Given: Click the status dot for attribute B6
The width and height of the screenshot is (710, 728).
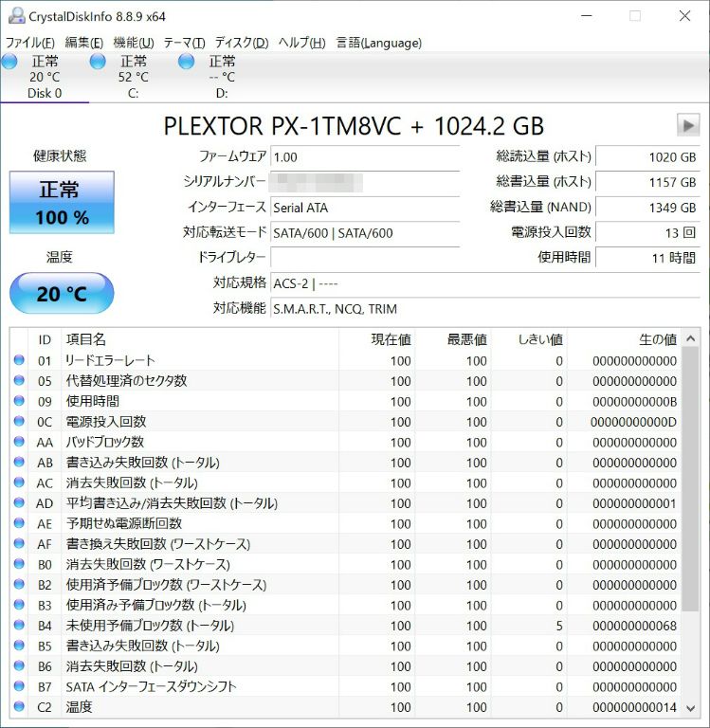Looking at the screenshot, I should tap(19, 665).
